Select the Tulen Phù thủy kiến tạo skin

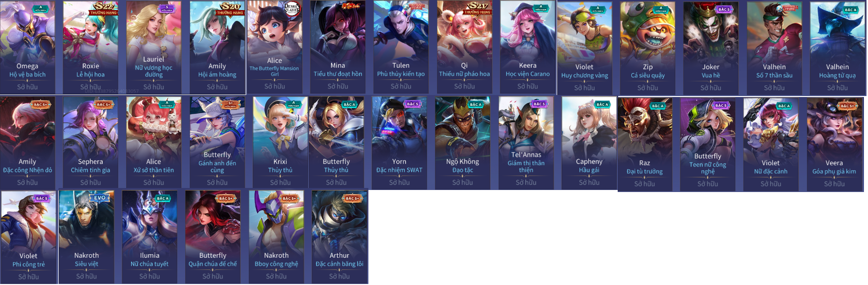pyautogui.click(x=401, y=47)
